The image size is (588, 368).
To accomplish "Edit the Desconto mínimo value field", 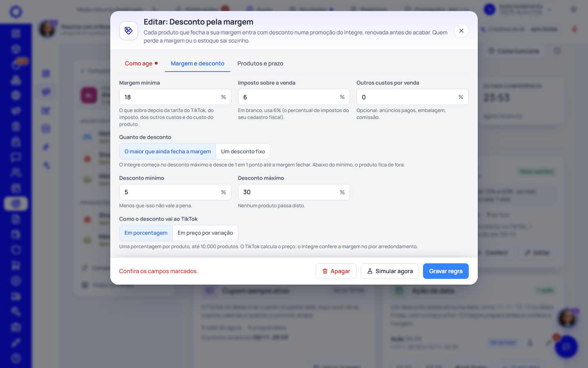I will [175, 192].
